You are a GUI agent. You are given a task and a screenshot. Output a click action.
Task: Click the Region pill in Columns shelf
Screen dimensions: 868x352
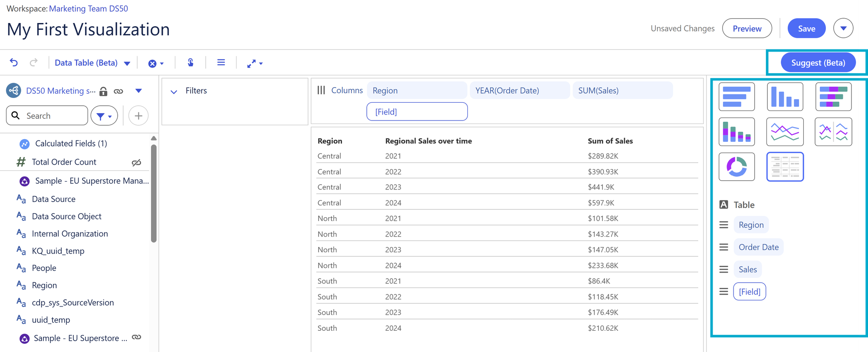pos(417,90)
